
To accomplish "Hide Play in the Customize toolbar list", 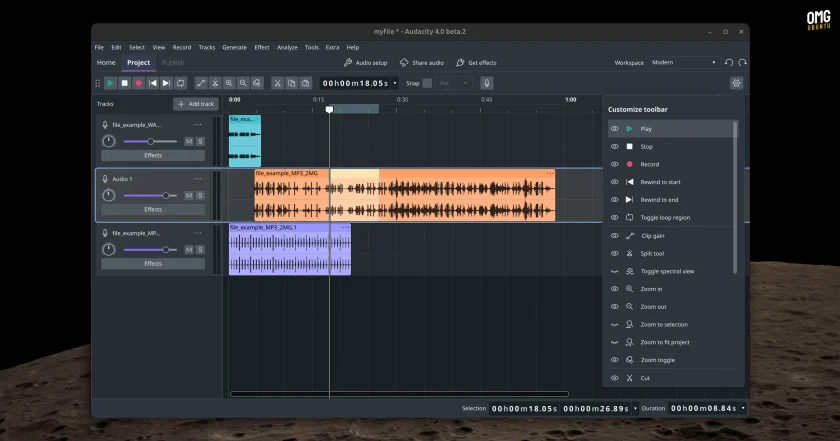I will click(614, 129).
